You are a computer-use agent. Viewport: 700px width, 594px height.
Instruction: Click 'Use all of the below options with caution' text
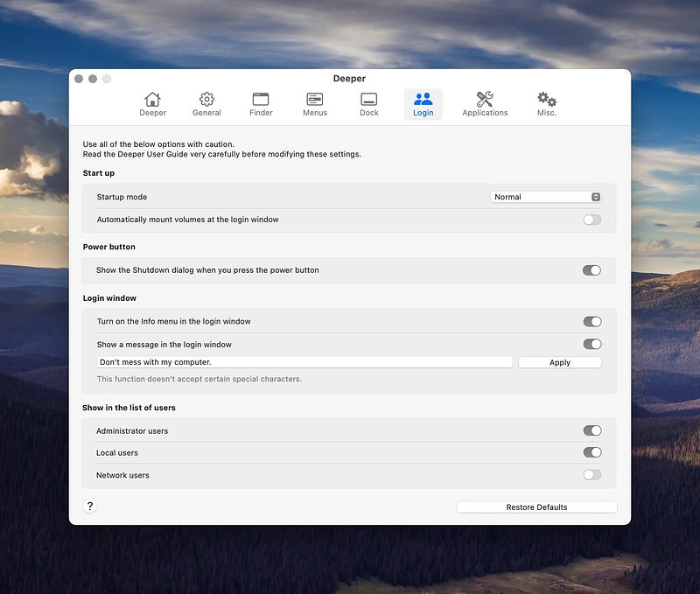158,144
